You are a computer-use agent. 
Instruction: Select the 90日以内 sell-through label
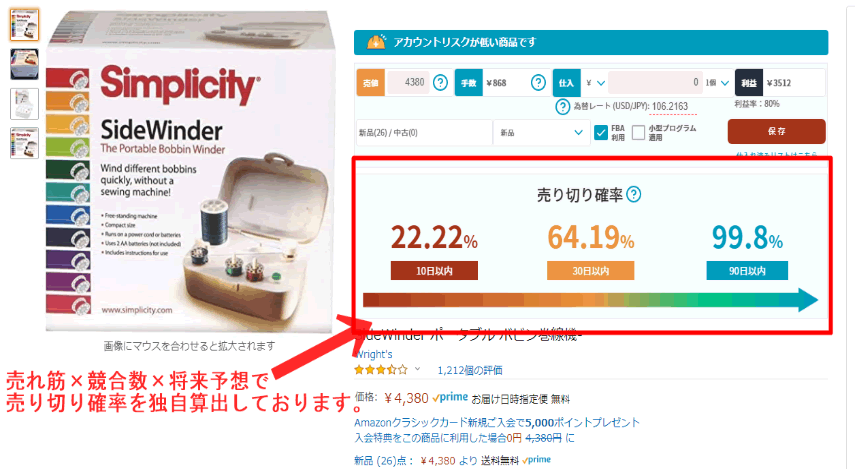747,271
